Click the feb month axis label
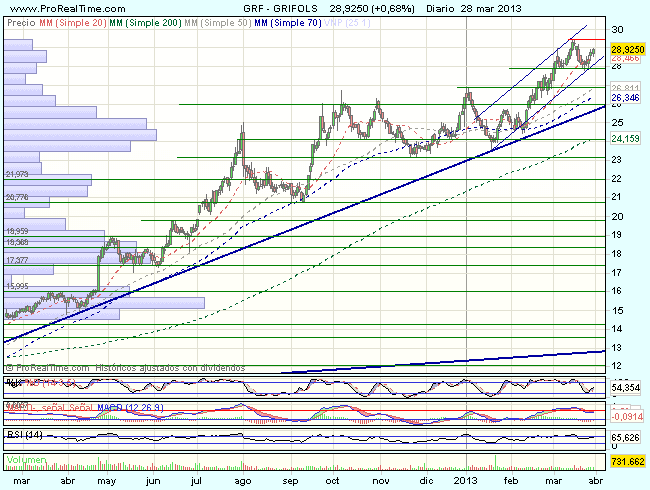Image resolution: width=650 pixels, height=490 pixels. (x=511, y=481)
